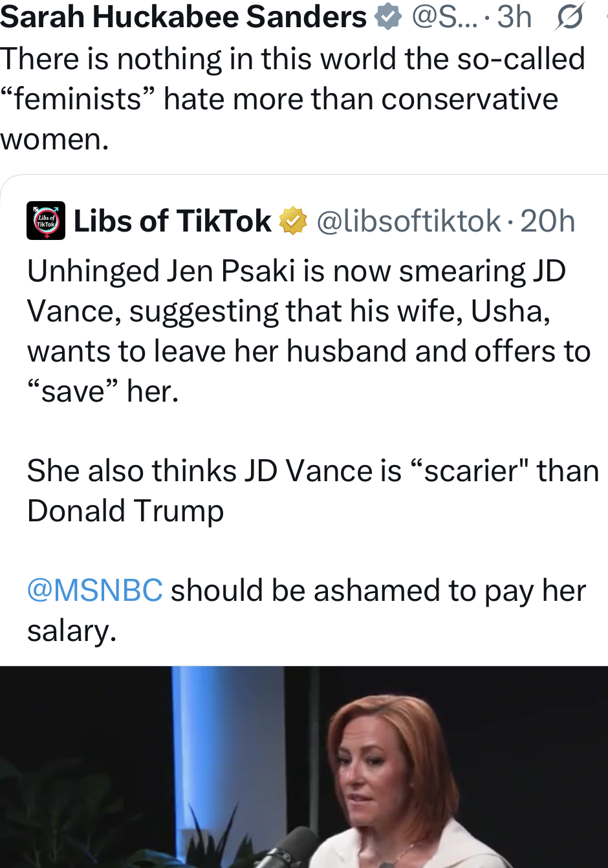The width and height of the screenshot is (608, 868).
Task: Select the 'scarier than Donald Trump' paragraph
Action: click(x=310, y=490)
